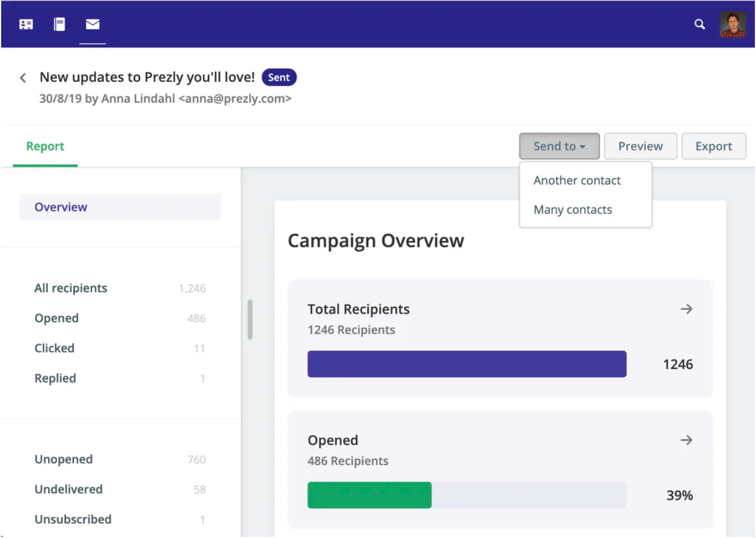Expand the Send to dropdown

click(x=559, y=146)
